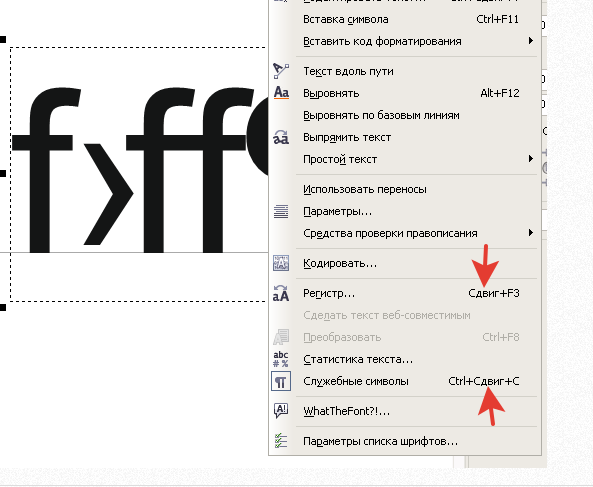Click the Параметры lines icon
This screenshot has width=593, height=487.
click(281, 211)
